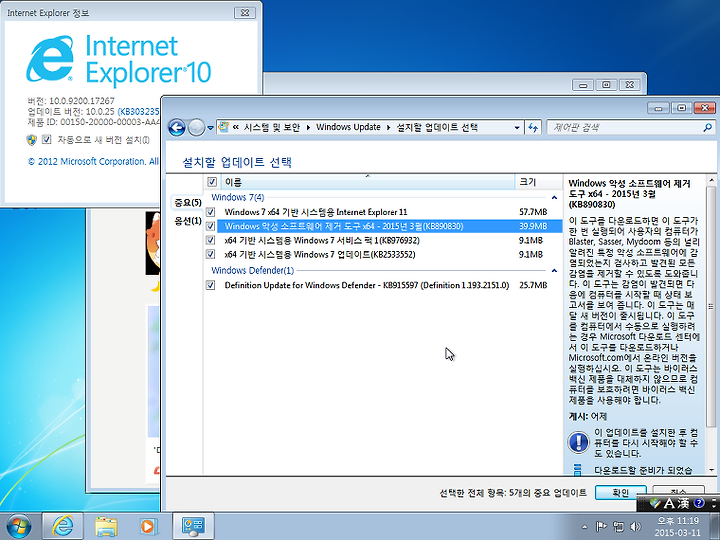This screenshot has width=720, height=540.
Task: Click the Action Center flag tray icon
Action: (601, 527)
